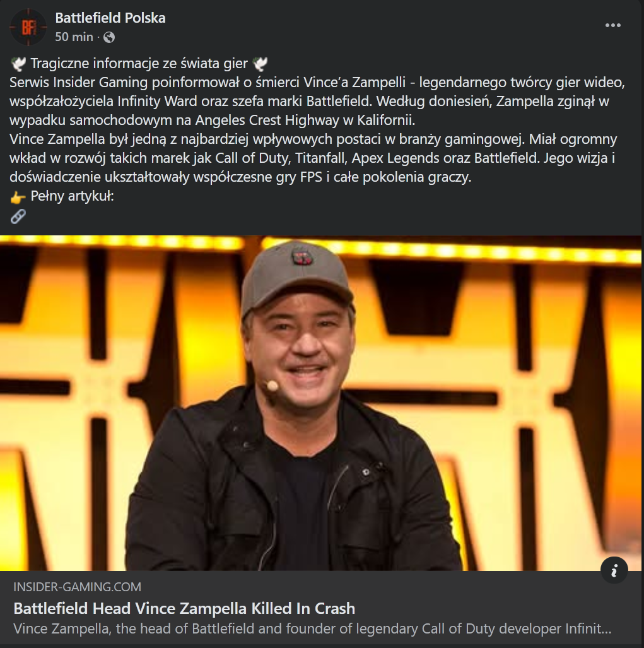
Task: Click the INSIDER-GAMING.COM source label
Action: [x=77, y=587]
